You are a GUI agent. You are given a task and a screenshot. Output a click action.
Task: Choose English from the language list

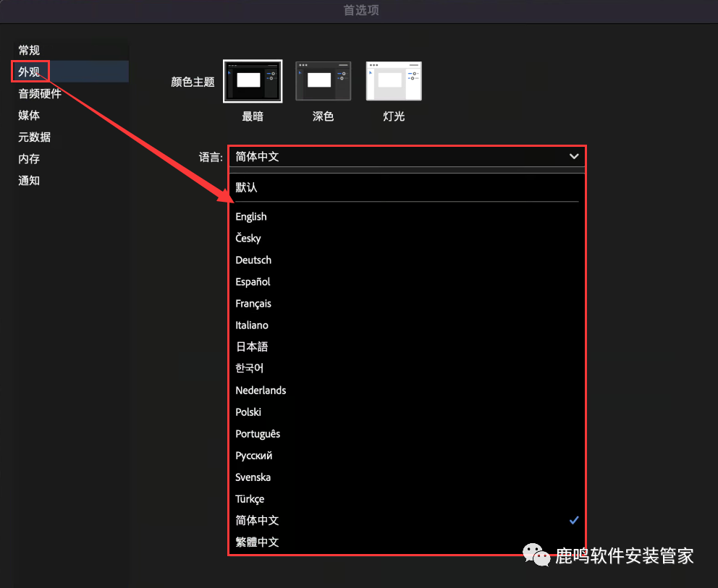250,216
